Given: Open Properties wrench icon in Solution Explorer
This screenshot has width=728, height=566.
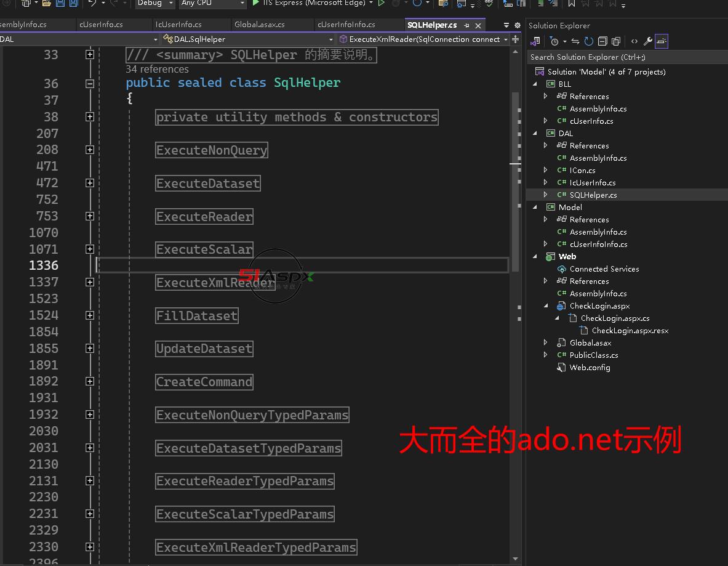Looking at the screenshot, I should tap(648, 41).
